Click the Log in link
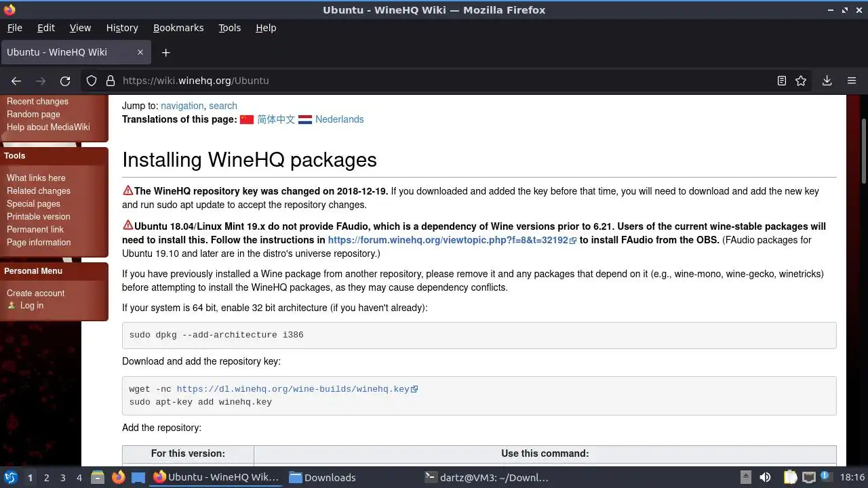 coord(32,306)
